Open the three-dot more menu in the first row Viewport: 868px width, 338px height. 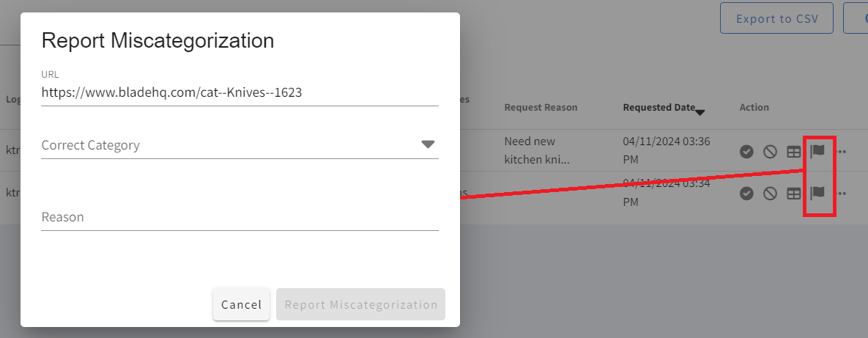coord(842,152)
